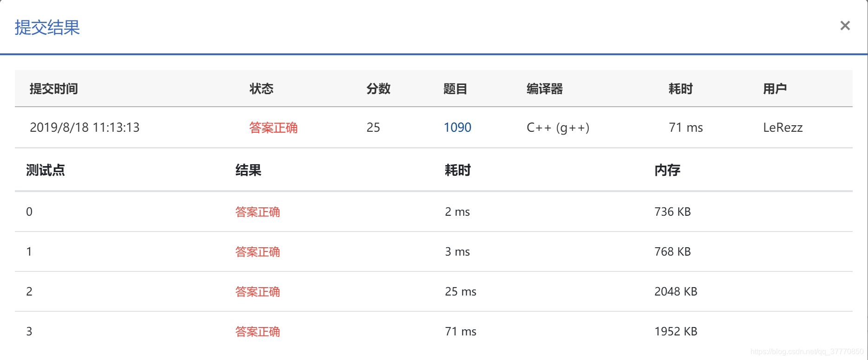This screenshot has width=868, height=360.
Task: Click the 25 ms time cell
Action: (461, 291)
